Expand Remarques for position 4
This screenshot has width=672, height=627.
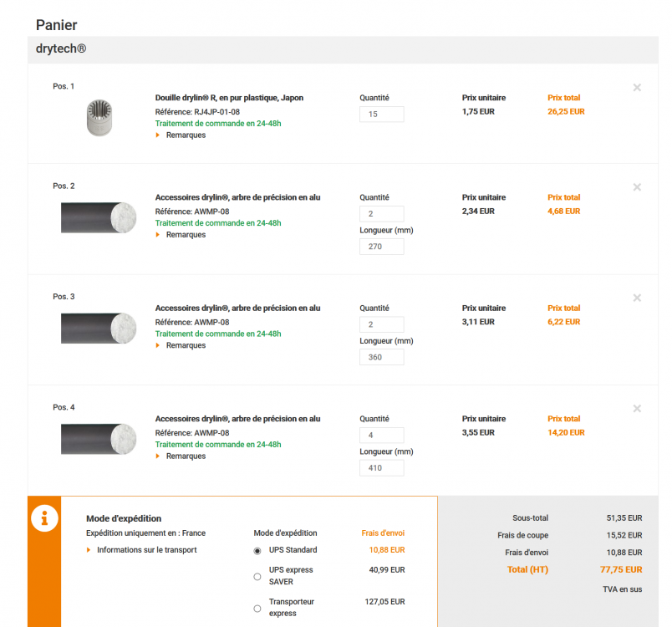pyautogui.click(x=185, y=456)
